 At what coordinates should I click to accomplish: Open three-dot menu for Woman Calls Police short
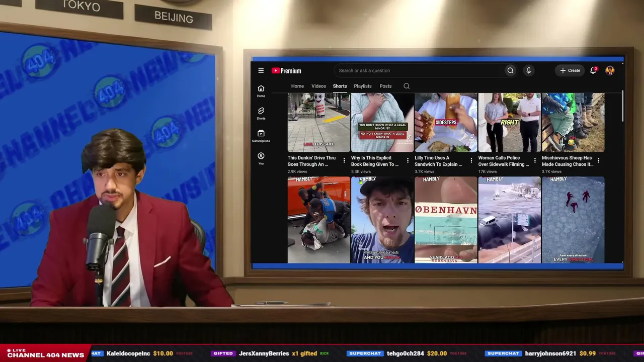click(535, 160)
